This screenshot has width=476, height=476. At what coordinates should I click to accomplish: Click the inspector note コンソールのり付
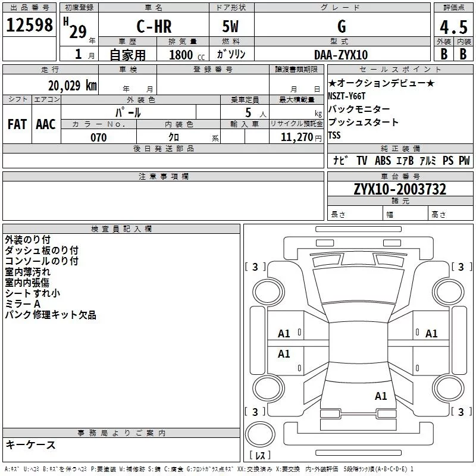pos(42,261)
